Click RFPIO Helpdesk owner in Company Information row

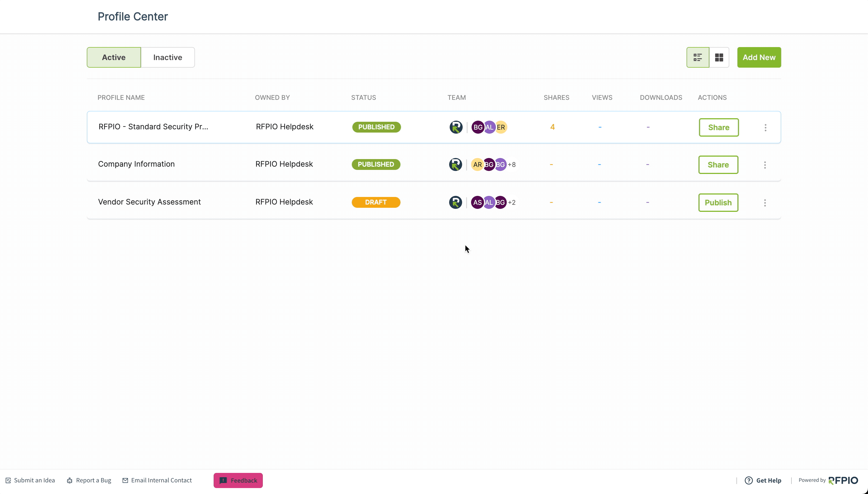[x=284, y=164]
